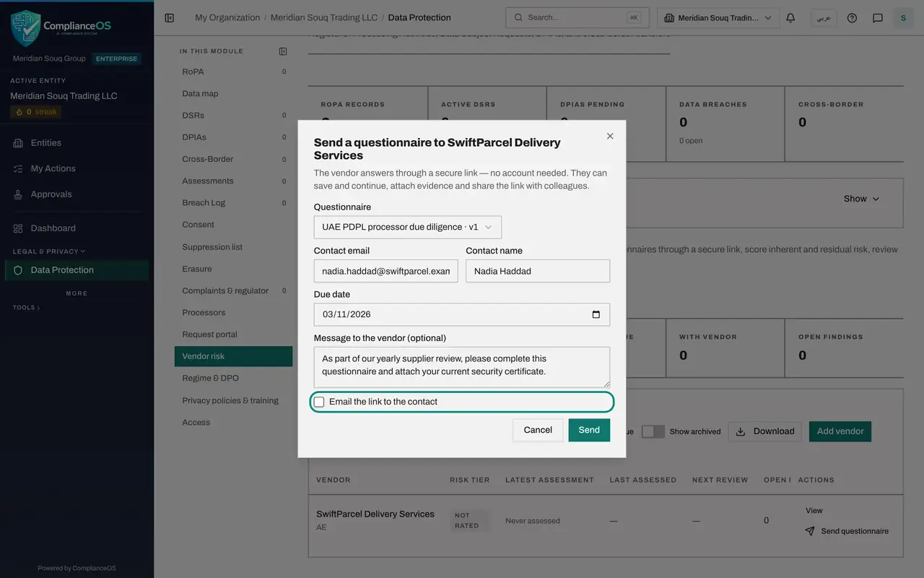
Task: Click the Message to the vendor textarea
Action: click(x=462, y=367)
